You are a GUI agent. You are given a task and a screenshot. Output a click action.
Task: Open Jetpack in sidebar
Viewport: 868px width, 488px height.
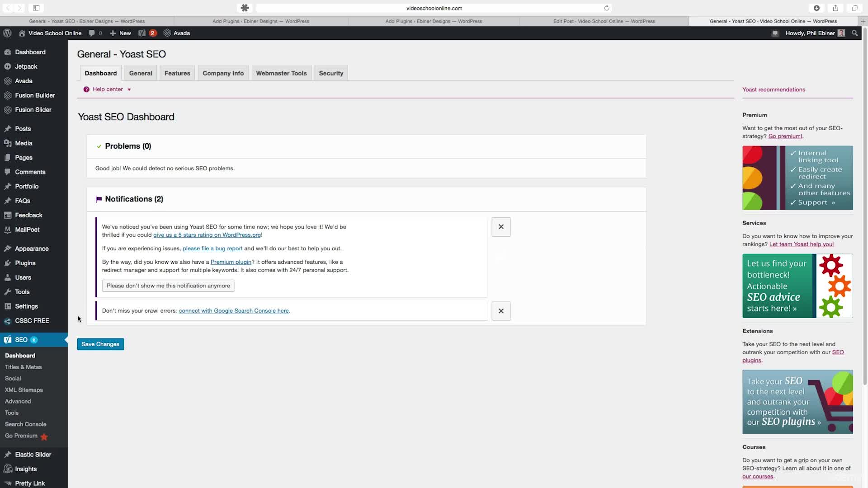[26, 66]
